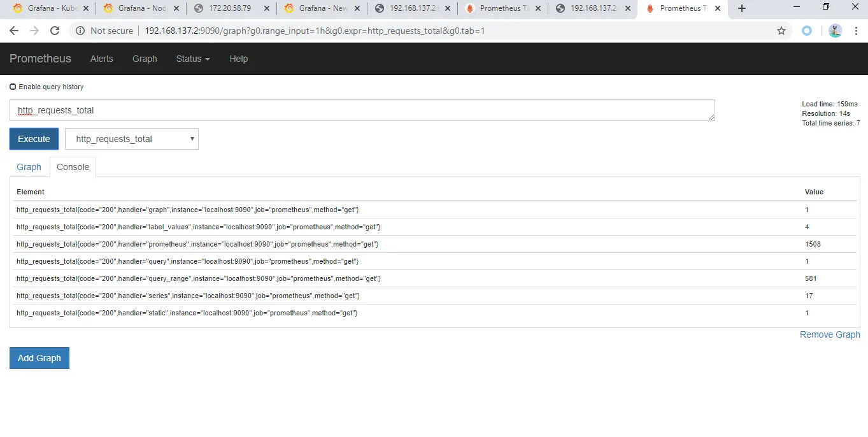The height and width of the screenshot is (437, 868).
Task: Select the handler="query_range" result row
Action: click(x=435, y=278)
